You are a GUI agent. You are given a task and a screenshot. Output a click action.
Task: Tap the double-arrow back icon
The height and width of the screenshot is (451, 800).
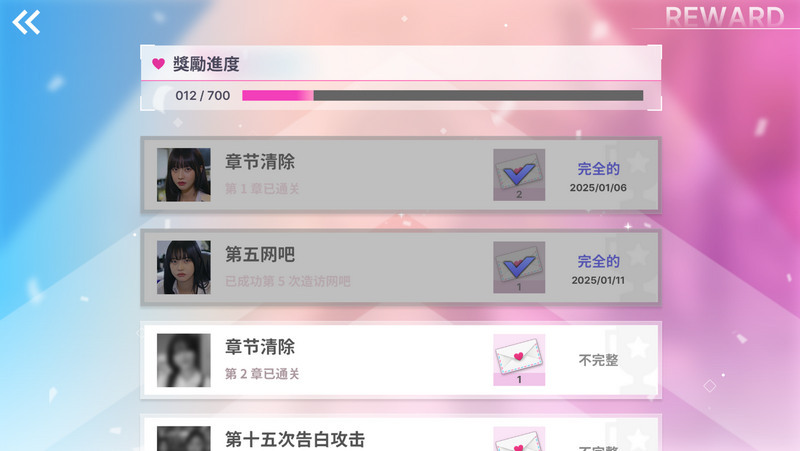click(x=26, y=23)
